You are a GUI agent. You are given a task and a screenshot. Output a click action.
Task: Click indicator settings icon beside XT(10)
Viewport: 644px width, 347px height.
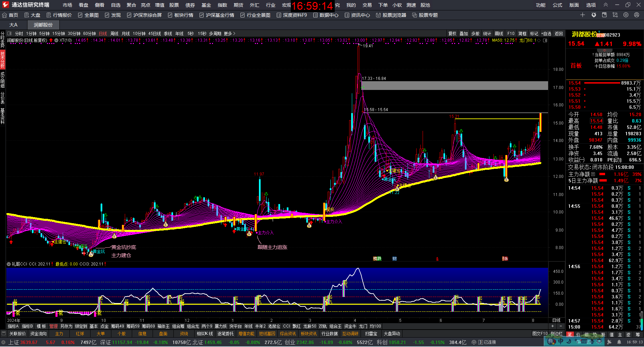[56, 40]
